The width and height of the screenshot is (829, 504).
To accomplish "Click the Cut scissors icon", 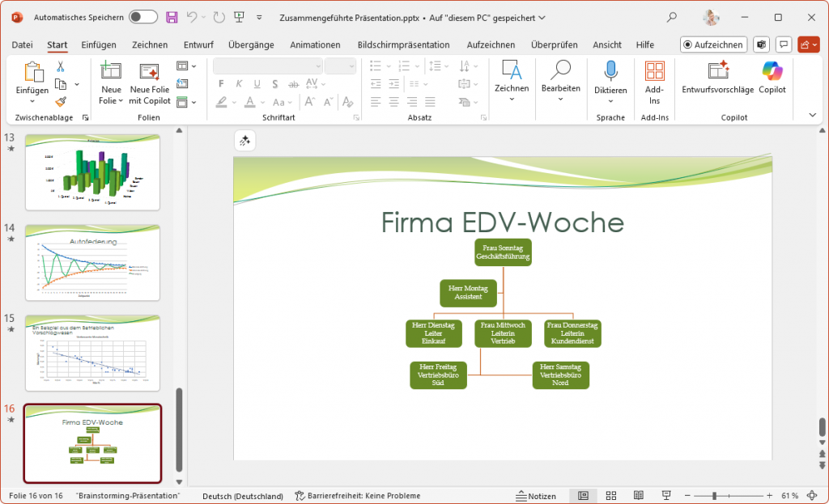I will [61, 67].
